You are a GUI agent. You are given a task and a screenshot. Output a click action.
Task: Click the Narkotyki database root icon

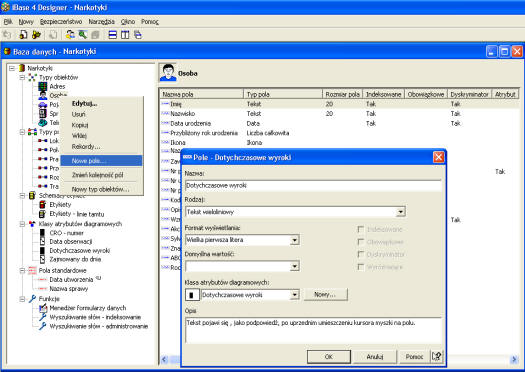click(22, 68)
